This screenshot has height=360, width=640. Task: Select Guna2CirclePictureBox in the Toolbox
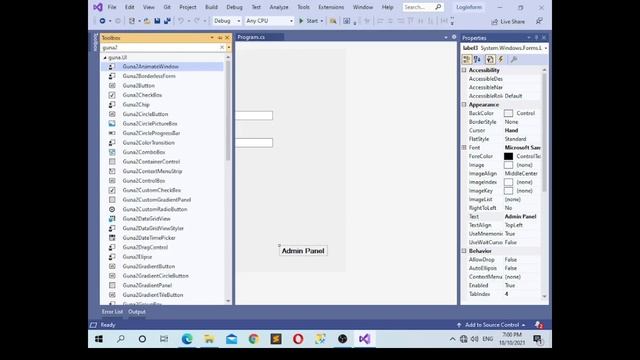[x=150, y=123]
